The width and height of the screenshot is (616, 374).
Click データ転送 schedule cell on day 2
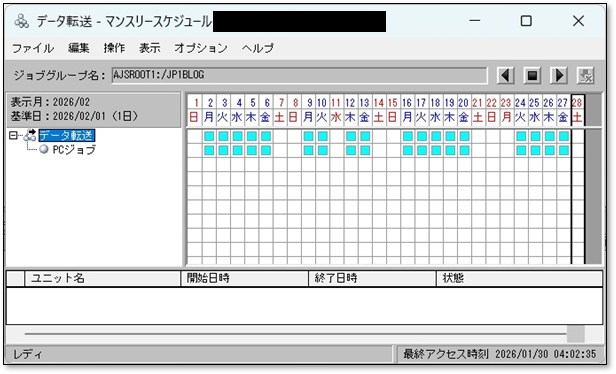pyautogui.click(x=209, y=136)
